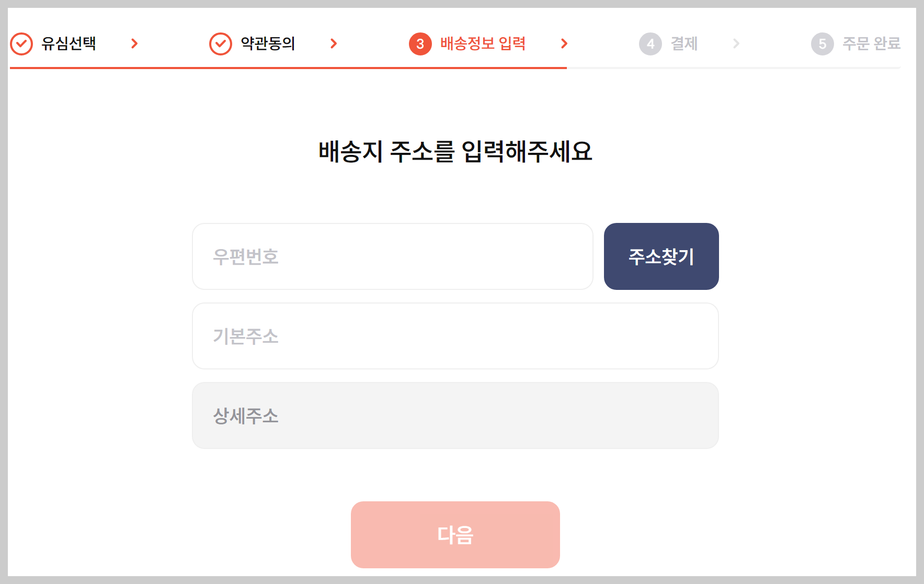
Task: Click inside the 우편번호 field
Action: (392, 256)
